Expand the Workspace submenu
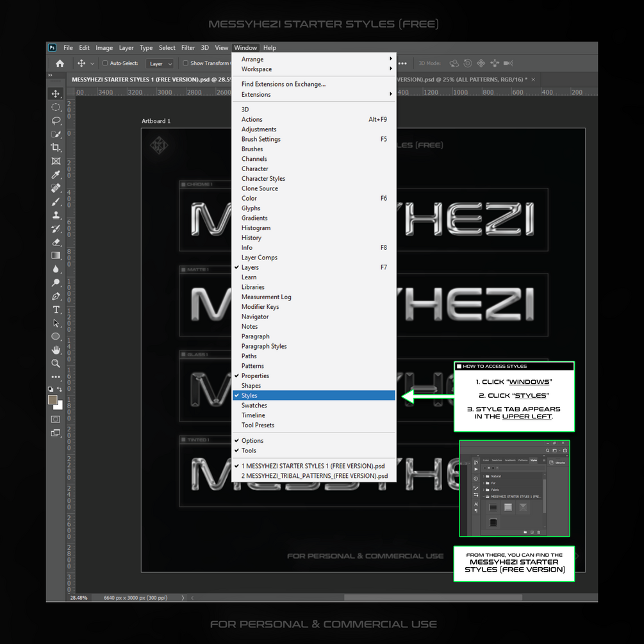 pyautogui.click(x=314, y=69)
